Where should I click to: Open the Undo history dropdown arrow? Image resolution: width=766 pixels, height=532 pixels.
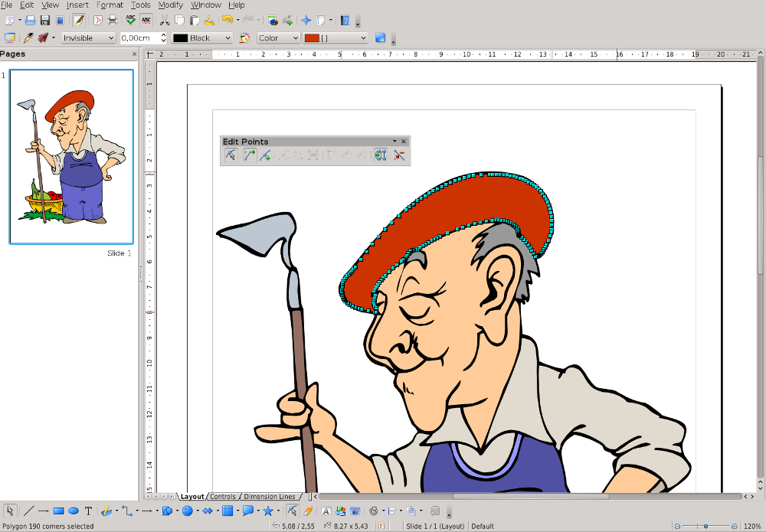(237, 21)
